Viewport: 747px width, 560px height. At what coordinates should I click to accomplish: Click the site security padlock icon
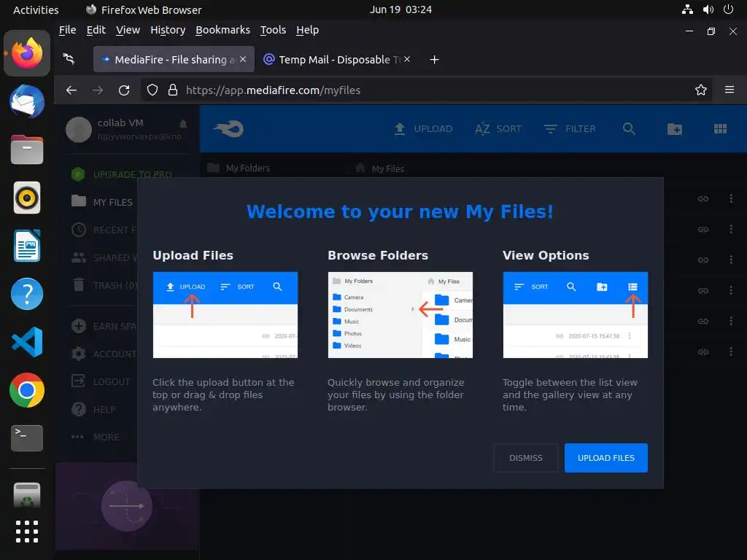click(173, 90)
